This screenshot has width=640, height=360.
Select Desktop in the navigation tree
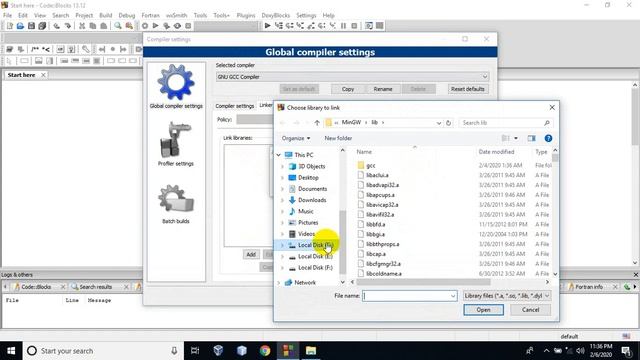pos(308,178)
